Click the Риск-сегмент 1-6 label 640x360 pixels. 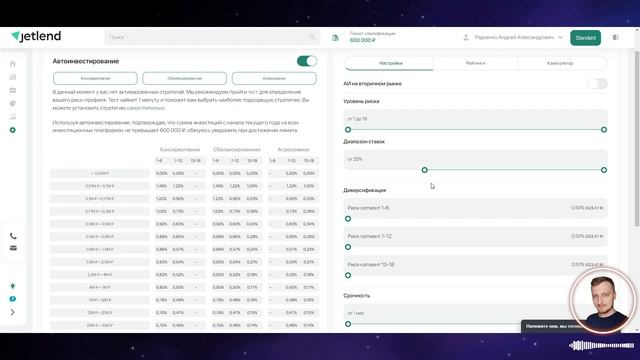tap(368, 208)
